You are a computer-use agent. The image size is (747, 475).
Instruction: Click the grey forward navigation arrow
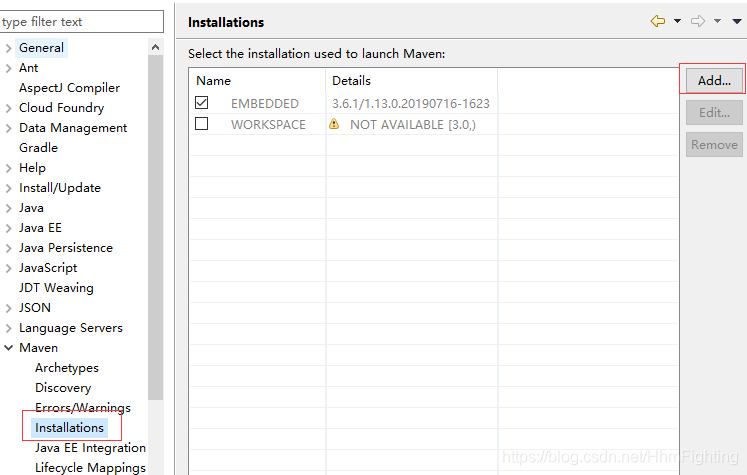click(x=698, y=21)
